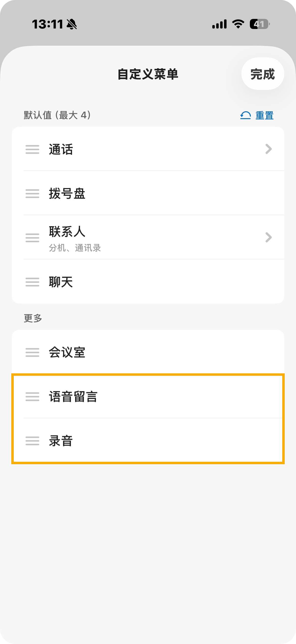Expand the 联系人 row chevron

tap(269, 237)
